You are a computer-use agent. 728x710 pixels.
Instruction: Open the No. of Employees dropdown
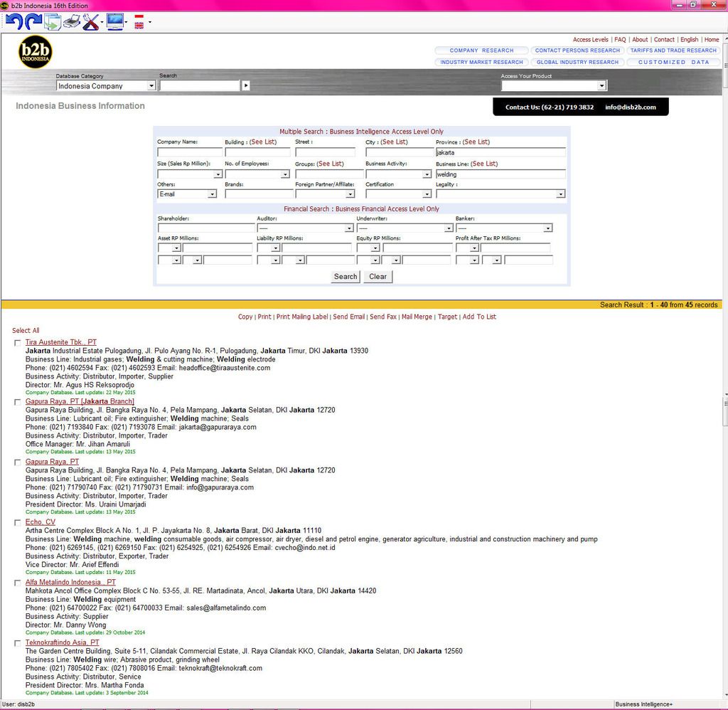tap(257, 174)
